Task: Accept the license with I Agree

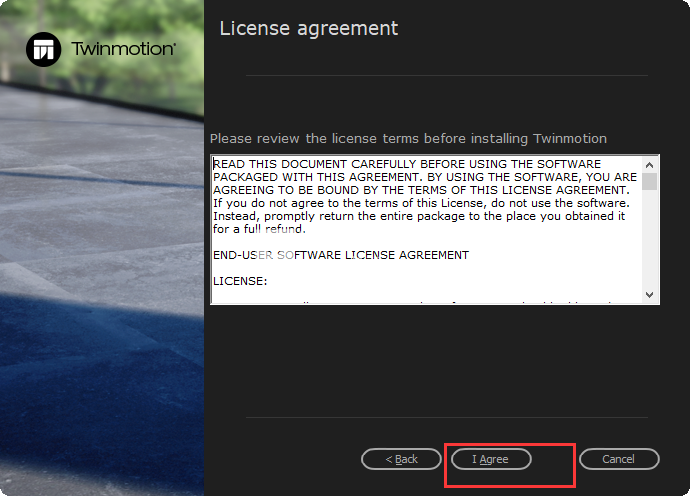Action: click(x=491, y=459)
